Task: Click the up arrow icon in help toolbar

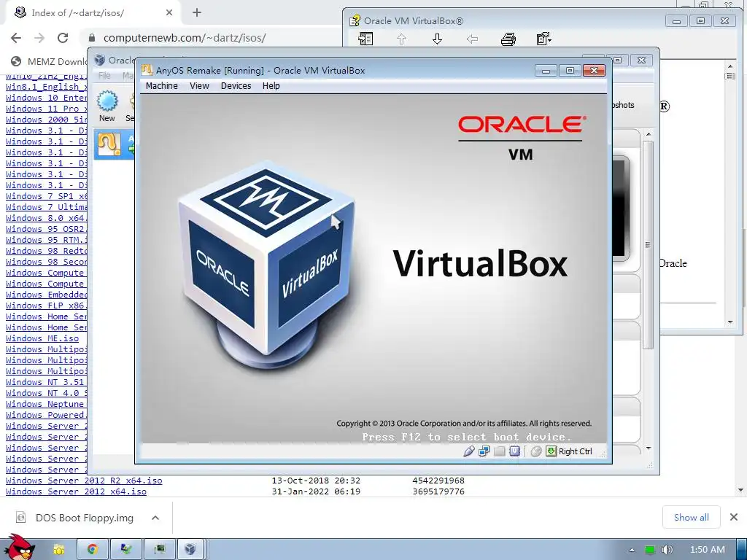Action: tap(402, 39)
